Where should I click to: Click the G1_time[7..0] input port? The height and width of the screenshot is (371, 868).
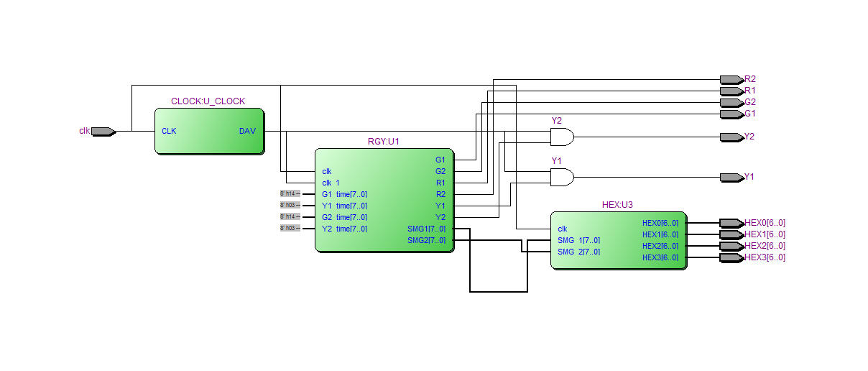click(x=345, y=194)
